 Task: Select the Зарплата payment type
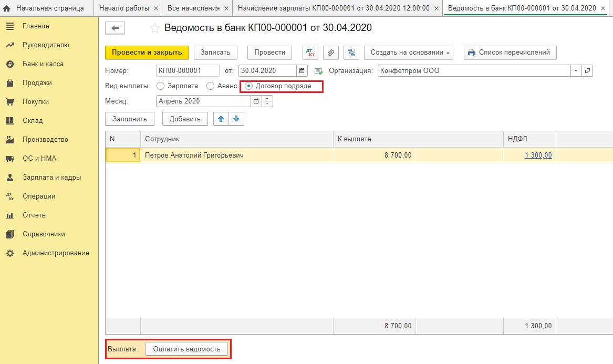[x=161, y=86]
